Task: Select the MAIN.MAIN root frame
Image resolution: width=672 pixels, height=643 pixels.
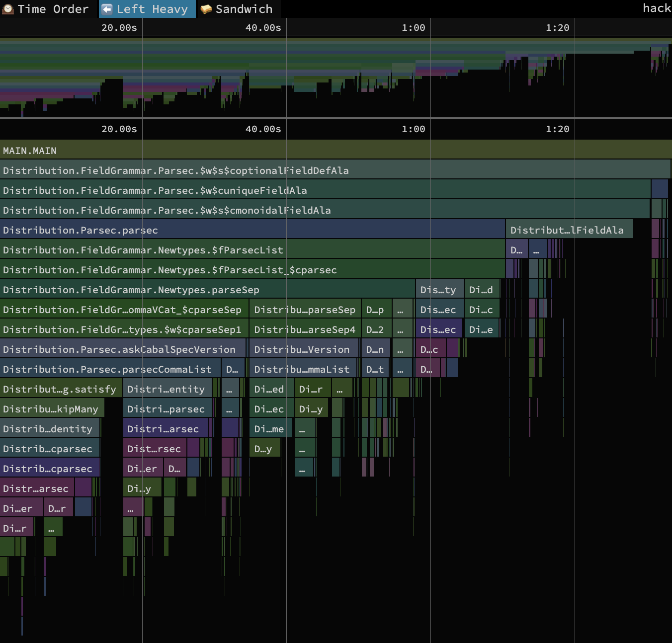Action: 30,151
